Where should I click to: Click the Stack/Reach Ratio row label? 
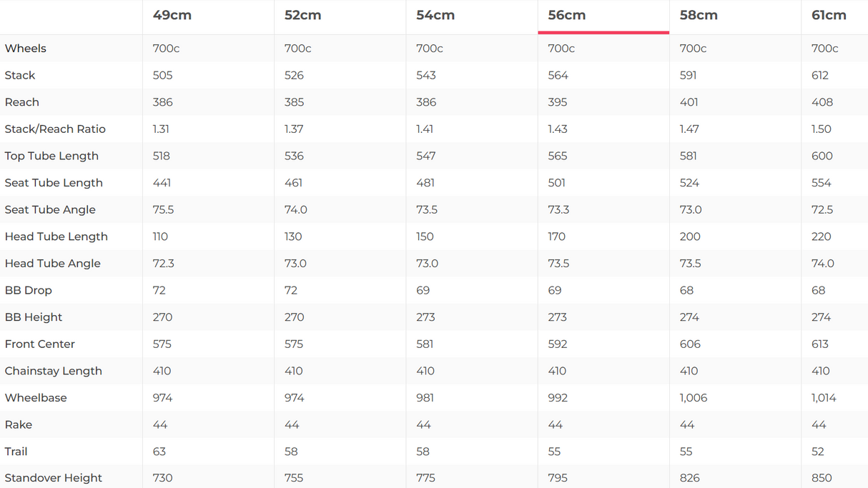(55, 129)
